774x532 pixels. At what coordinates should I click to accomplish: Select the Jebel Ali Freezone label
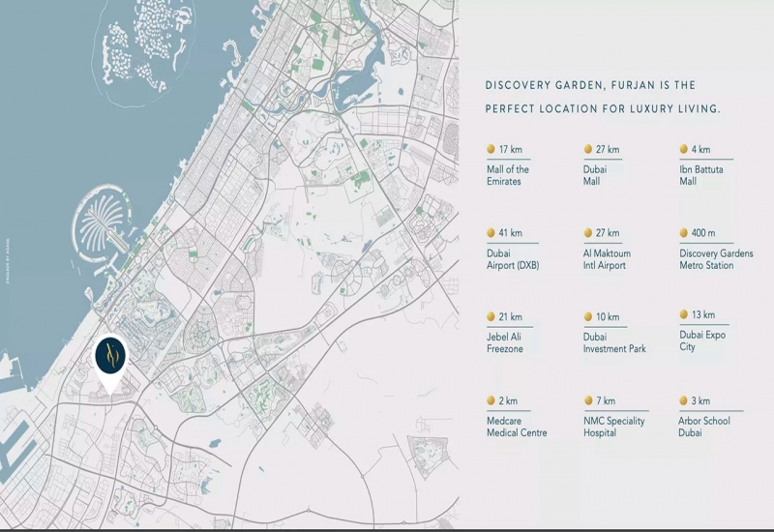[x=506, y=342]
